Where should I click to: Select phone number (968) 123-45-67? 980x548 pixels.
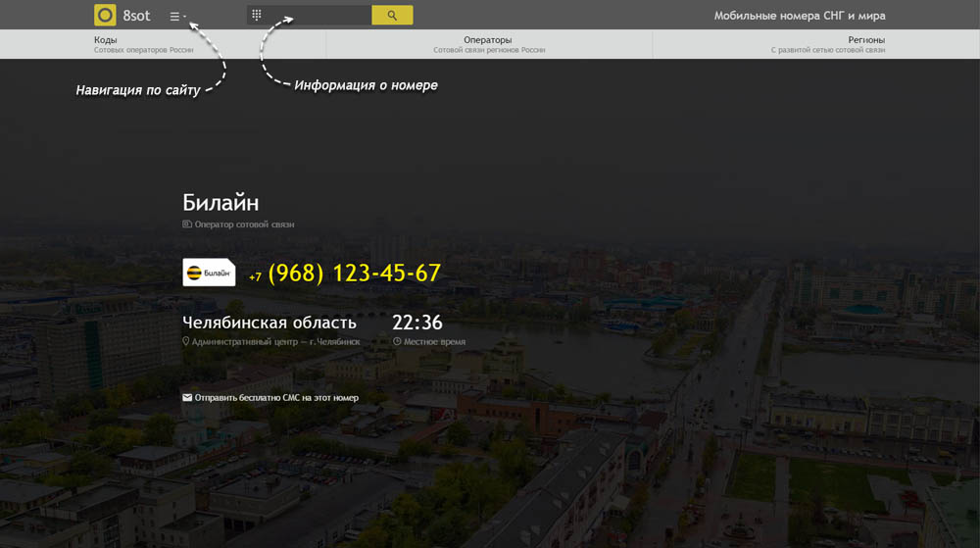(355, 274)
